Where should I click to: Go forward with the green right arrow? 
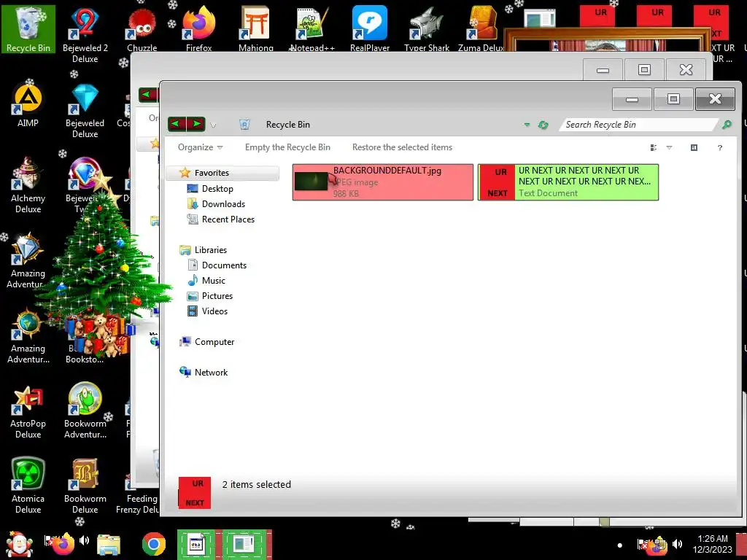(x=196, y=124)
